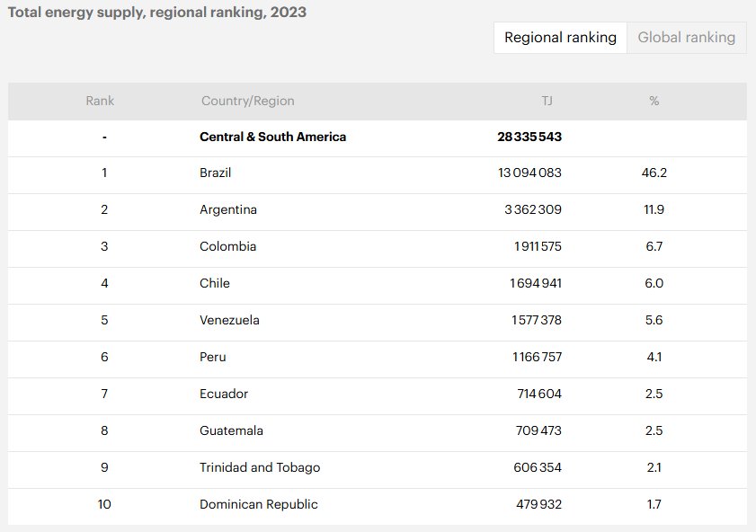
Task: Click Peru's TJ value 1 166 757
Action: (x=537, y=357)
